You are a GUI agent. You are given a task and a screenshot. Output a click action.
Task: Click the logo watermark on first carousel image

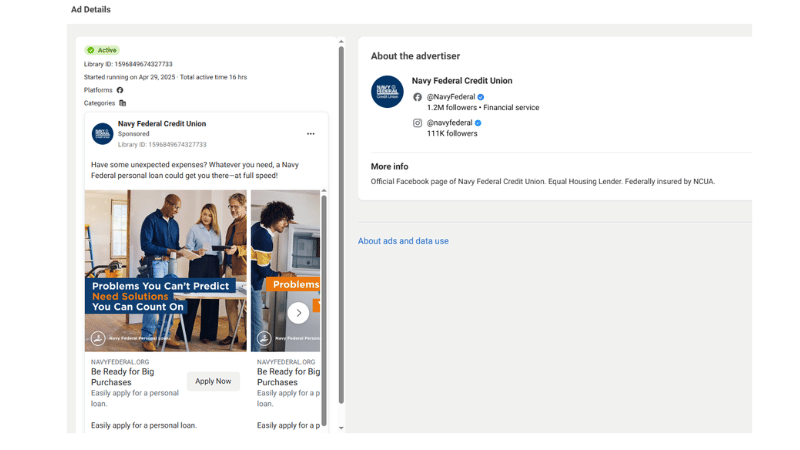[98, 338]
